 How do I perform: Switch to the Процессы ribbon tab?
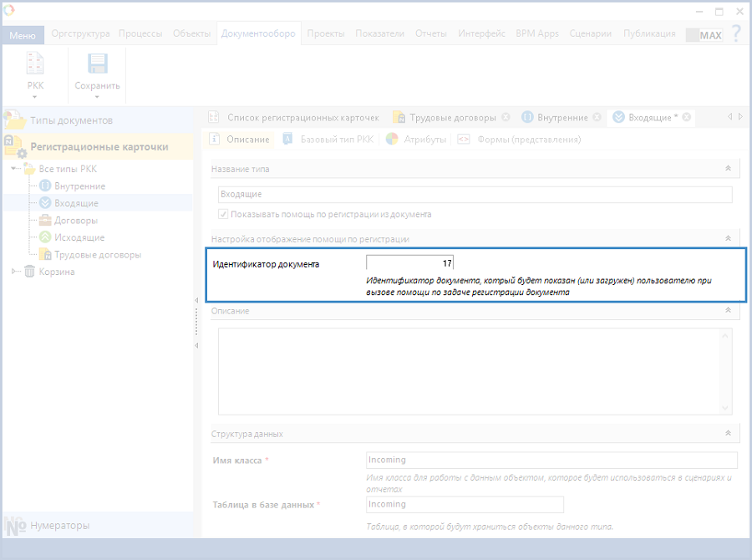pyautogui.click(x=141, y=33)
